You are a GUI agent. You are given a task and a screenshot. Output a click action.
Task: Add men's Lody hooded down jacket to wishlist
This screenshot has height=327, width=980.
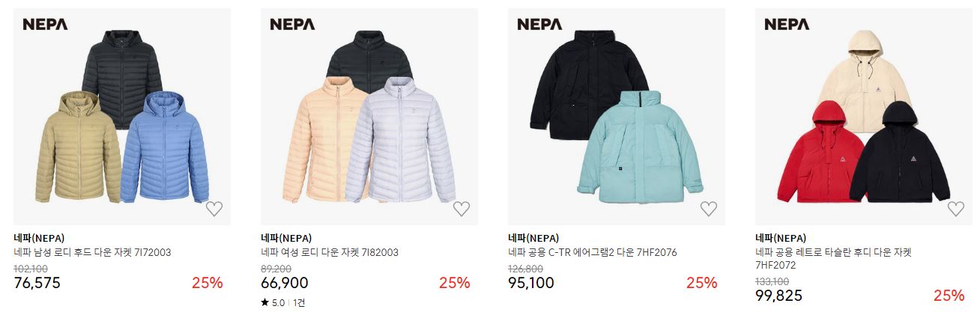tap(214, 209)
